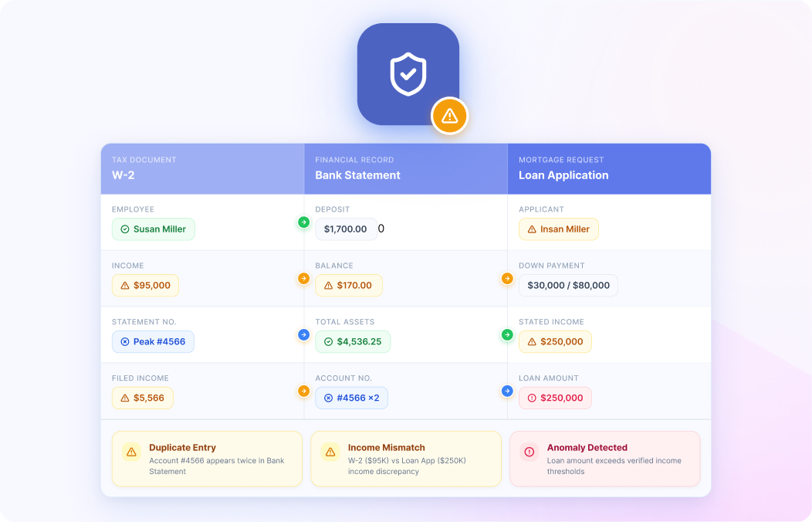Image resolution: width=812 pixels, height=522 pixels.
Task: Click the orange arrow connector beside Account No.
Action: point(303,391)
